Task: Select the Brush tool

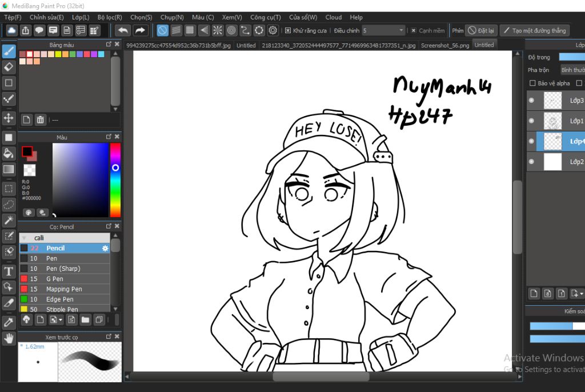Action: (x=9, y=51)
